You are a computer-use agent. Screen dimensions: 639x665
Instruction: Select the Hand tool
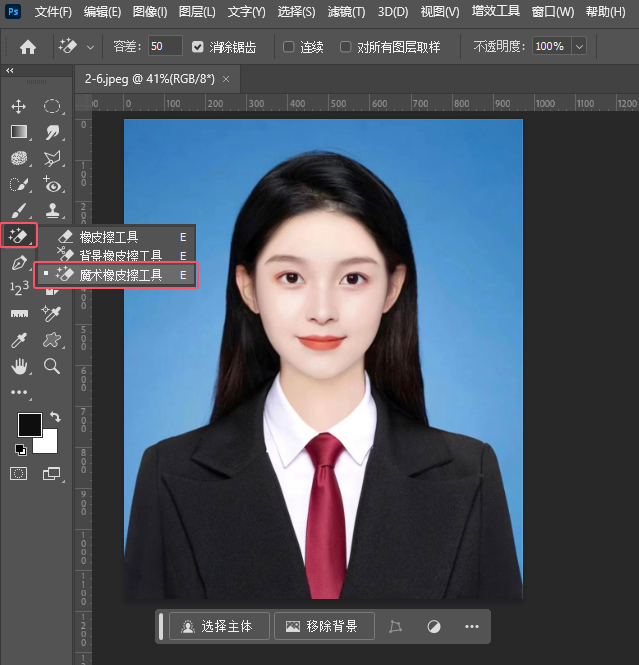click(x=19, y=366)
